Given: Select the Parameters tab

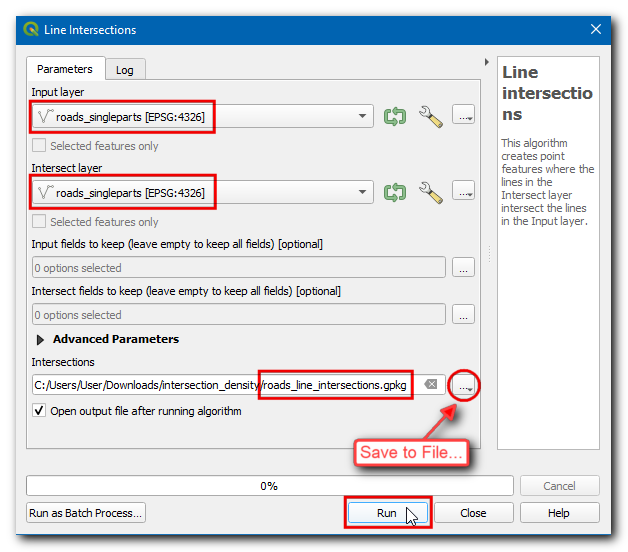Looking at the screenshot, I should pyautogui.click(x=65, y=69).
